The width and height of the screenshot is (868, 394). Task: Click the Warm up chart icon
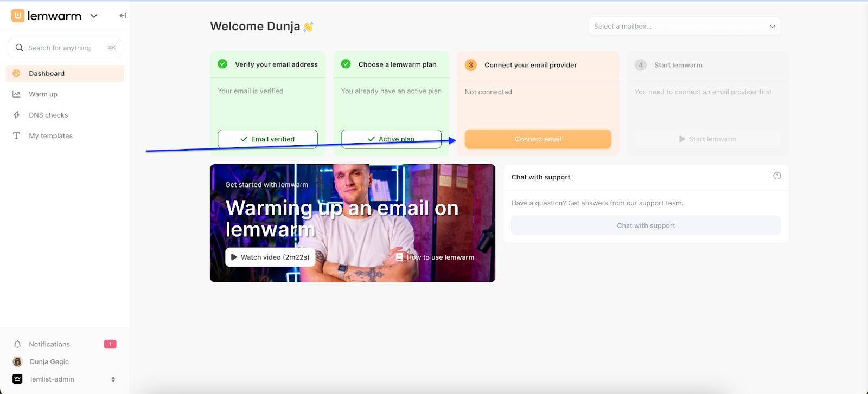pyautogui.click(x=17, y=94)
